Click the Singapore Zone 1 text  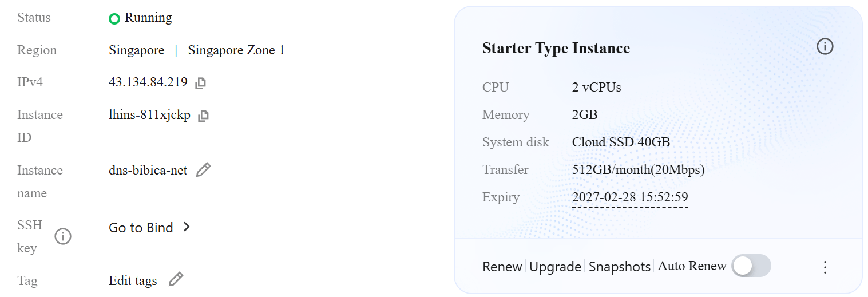click(x=236, y=50)
